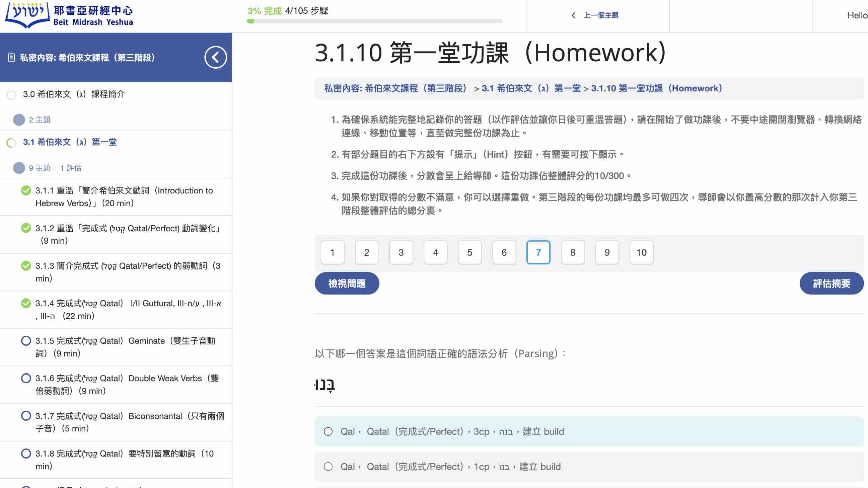The image size is (868, 488).
Task: Click the Hebrew word בָּנוּ in the question
Action: (x=324, y=385)
